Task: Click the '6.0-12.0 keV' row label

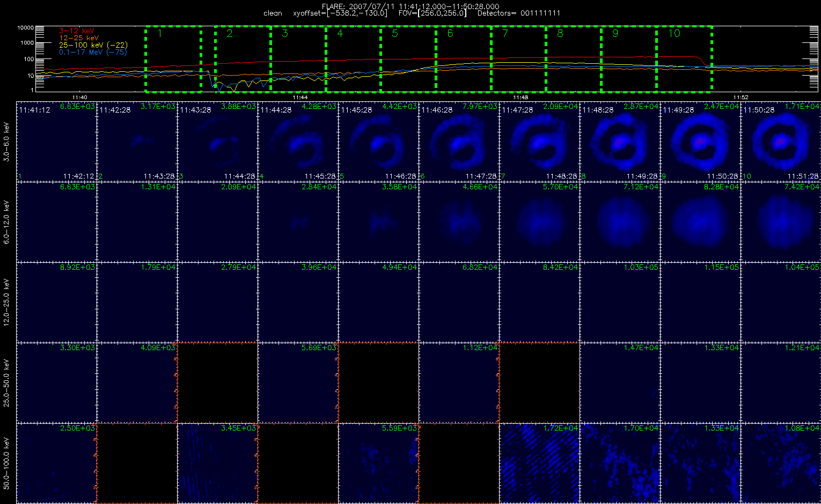Action: [7, 223]
